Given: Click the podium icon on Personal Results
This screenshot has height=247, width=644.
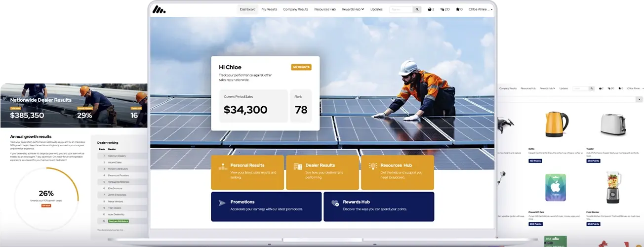Looking at the screenshot, I should pyautogui.click(x=222, y=166).
